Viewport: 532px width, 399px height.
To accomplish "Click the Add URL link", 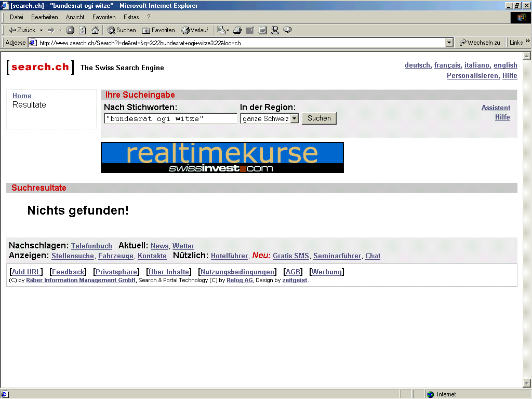I will point(26,272).
